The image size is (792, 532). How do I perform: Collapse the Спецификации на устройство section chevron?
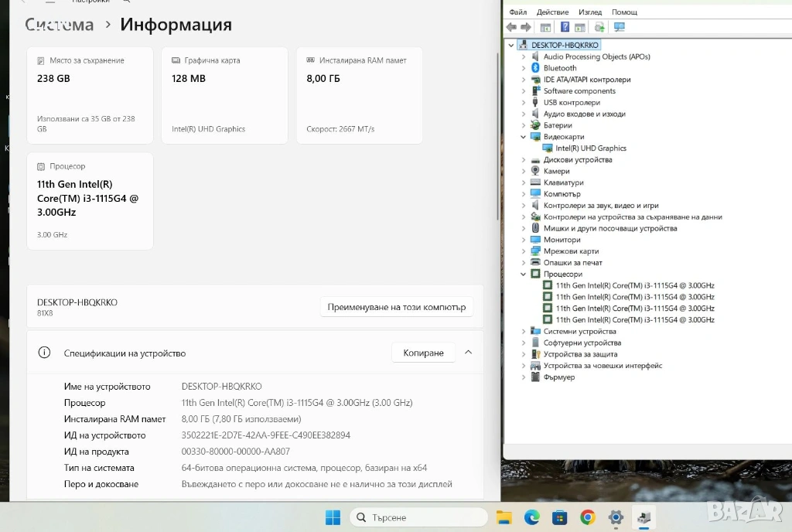coord(468,353)
